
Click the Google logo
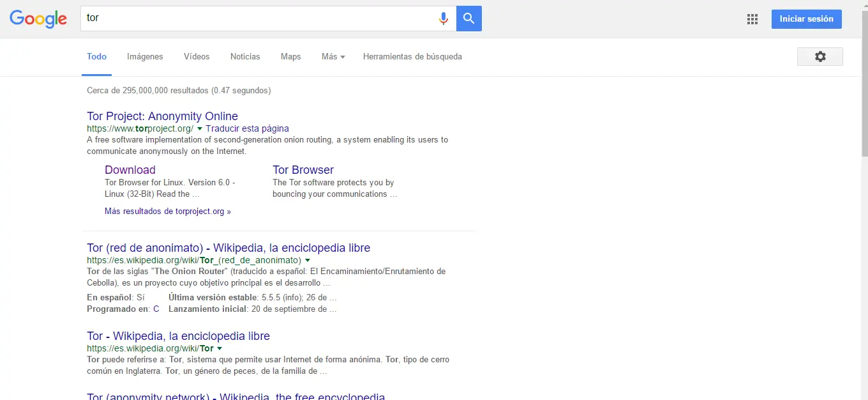pos(38,19)
